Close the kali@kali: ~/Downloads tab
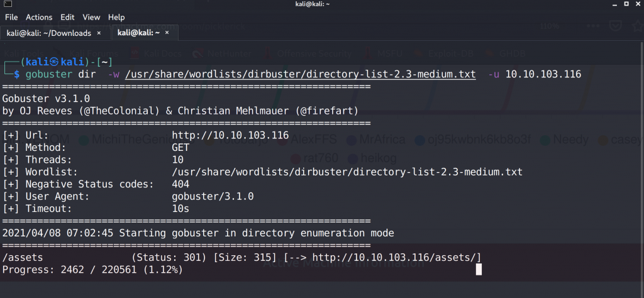644x298 pixels. 99,33
